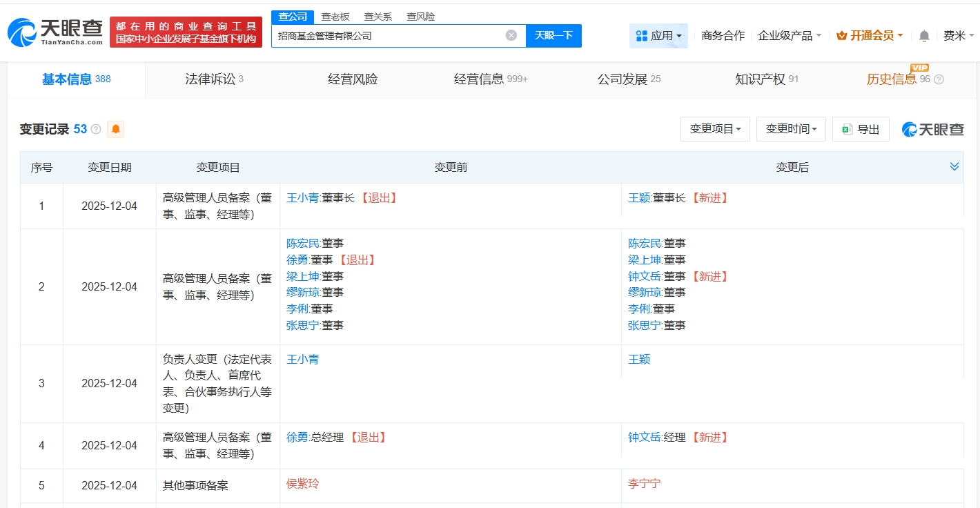Click the 2025-12-04 date in row 1

[x=110, y=206]
